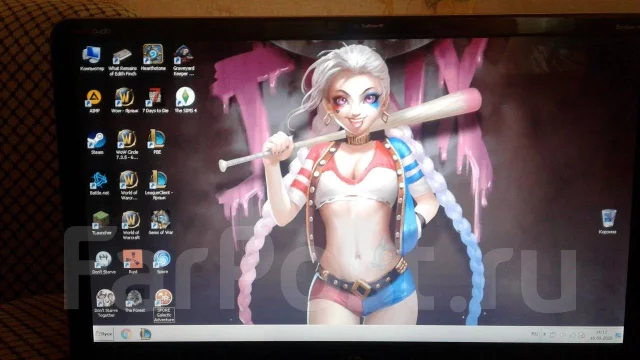Launch the Rust game shortcut
This screenshot has height=360, width=640.
click(133, 261)
